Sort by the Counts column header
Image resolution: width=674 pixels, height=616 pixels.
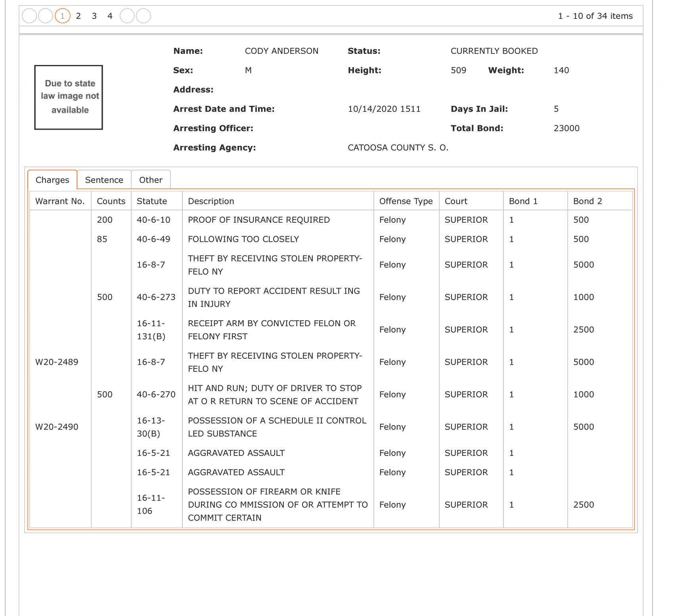[x=111, y=201]
